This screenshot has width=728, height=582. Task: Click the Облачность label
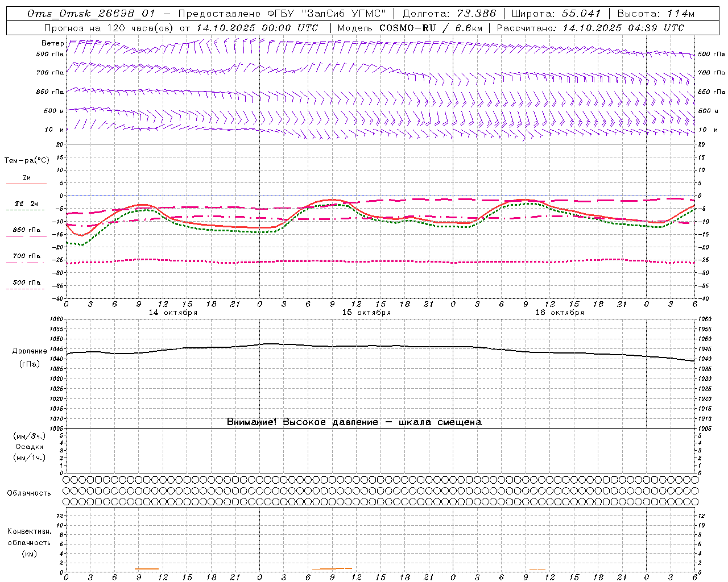click(29, 493)
